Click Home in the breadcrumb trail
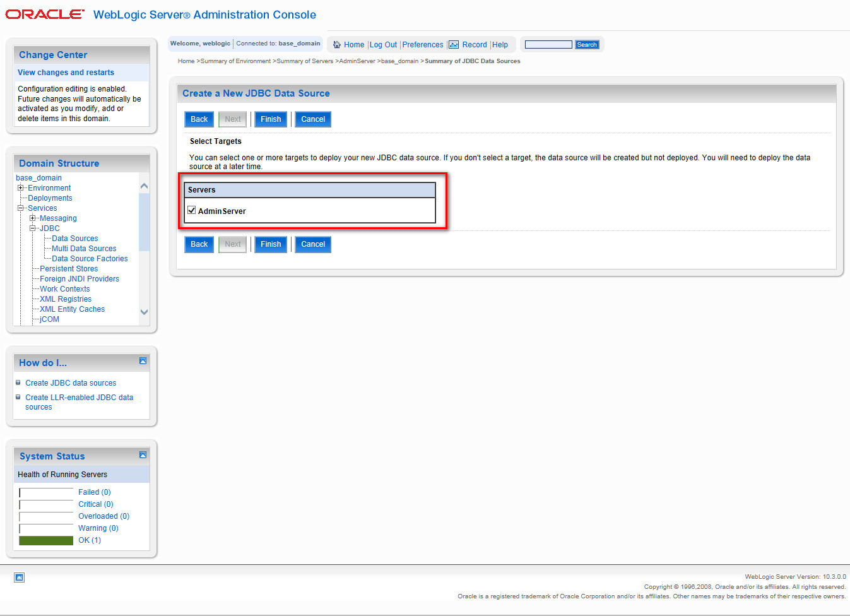This screenshot has height=616, width=850. pos(186,61)
